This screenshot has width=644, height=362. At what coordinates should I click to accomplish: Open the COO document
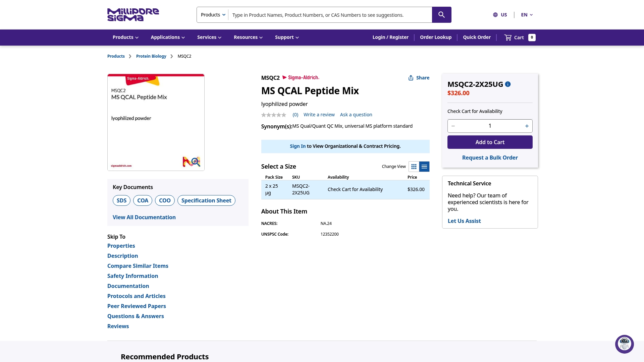pyautogui.click(x=165, y=200)
